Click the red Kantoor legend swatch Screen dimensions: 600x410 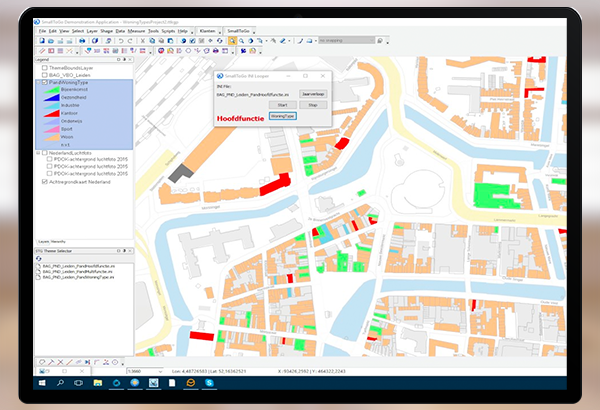tap(52, 113)
